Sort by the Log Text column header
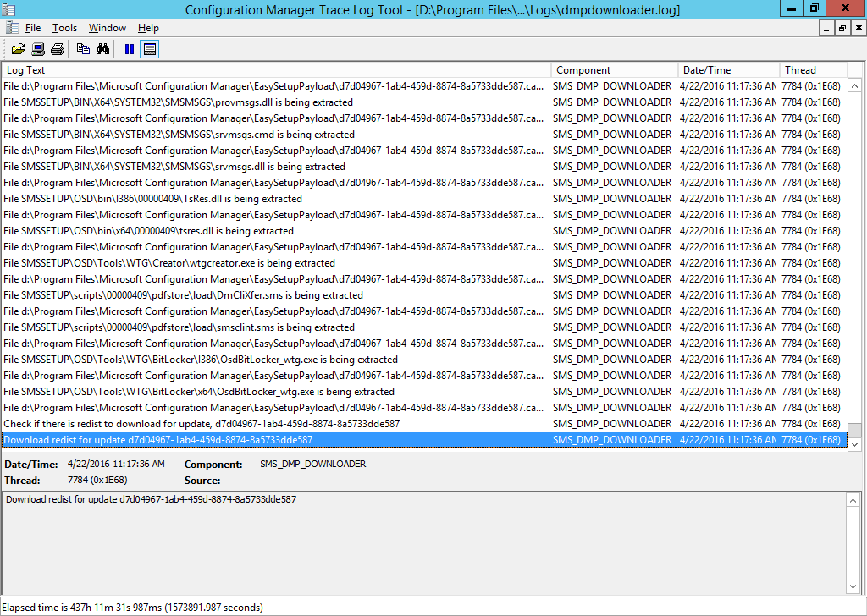867x616 pixels. click(x=276, y=70)
